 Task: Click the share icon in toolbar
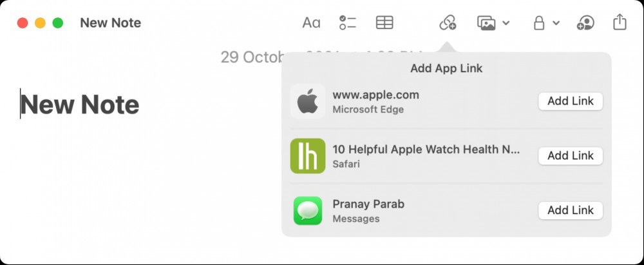(620, 22)
